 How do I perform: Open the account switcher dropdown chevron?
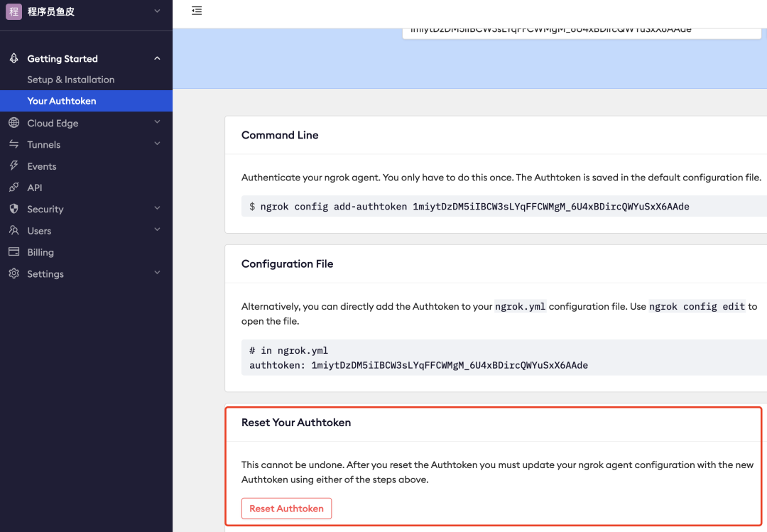157,11
